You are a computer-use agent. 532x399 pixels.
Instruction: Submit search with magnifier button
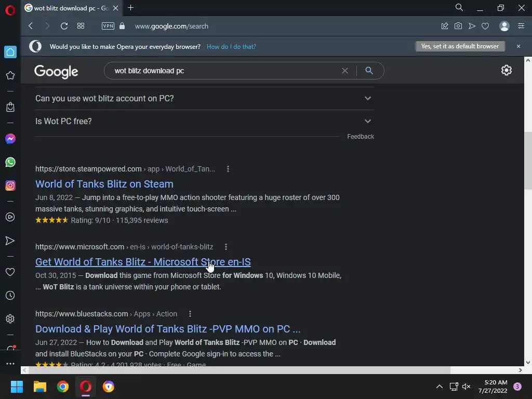[369, 71]
